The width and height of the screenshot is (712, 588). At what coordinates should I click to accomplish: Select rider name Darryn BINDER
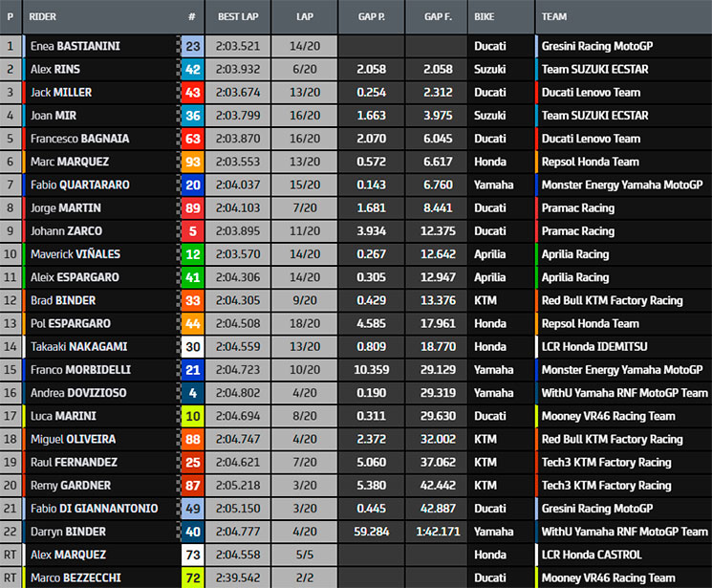[68, 532]
